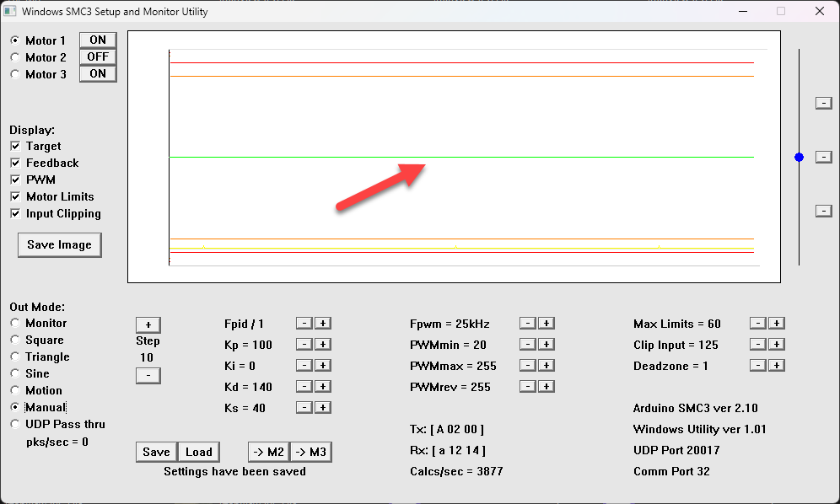Viewport: 840px width, 504px height.
Task: Copy settings to Motor 2 via -> M2
Action: pyautogui.click(x=268, y=452)
